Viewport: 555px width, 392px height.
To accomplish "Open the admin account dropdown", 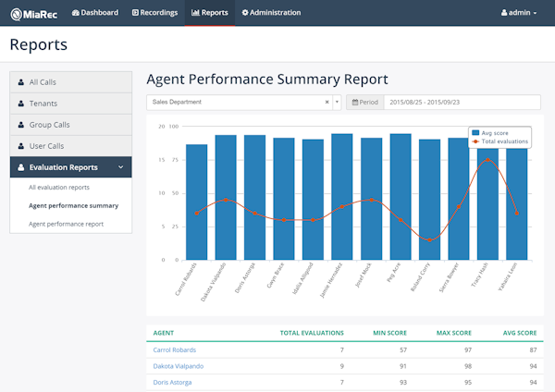I will (519, 13).
